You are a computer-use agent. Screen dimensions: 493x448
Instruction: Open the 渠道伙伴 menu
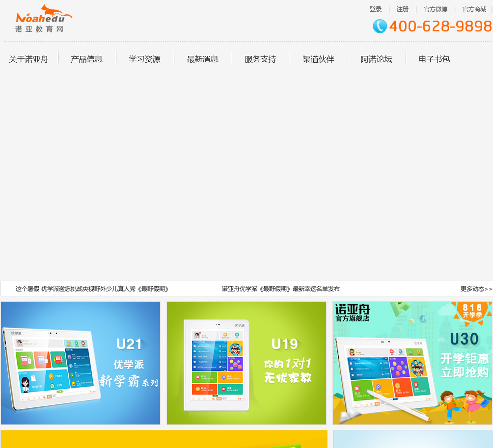click(x=318, y=59)
